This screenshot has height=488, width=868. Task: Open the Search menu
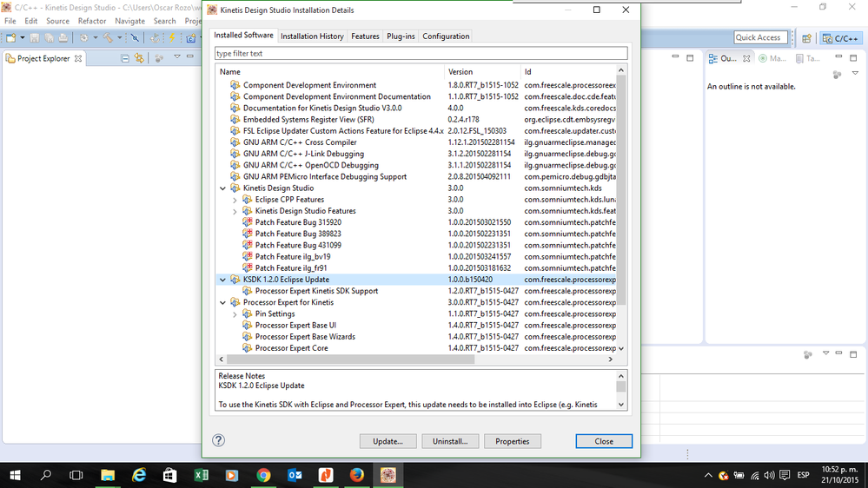(164, 21)
